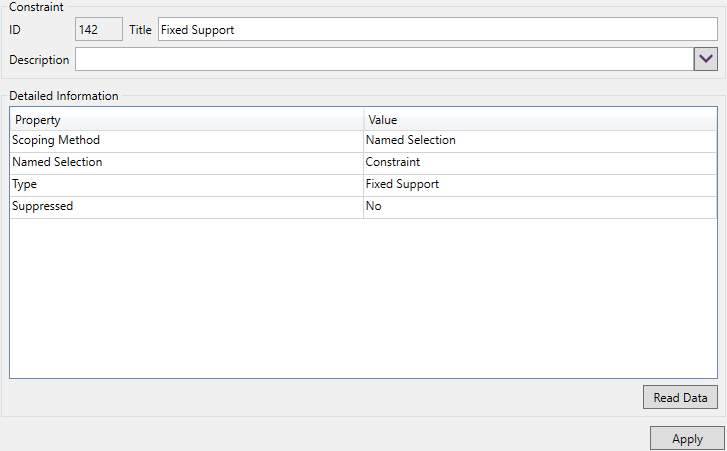Select the Named Selection property row
The width and height of the screenshot is (727, 451).
click(x=187, y=163)
